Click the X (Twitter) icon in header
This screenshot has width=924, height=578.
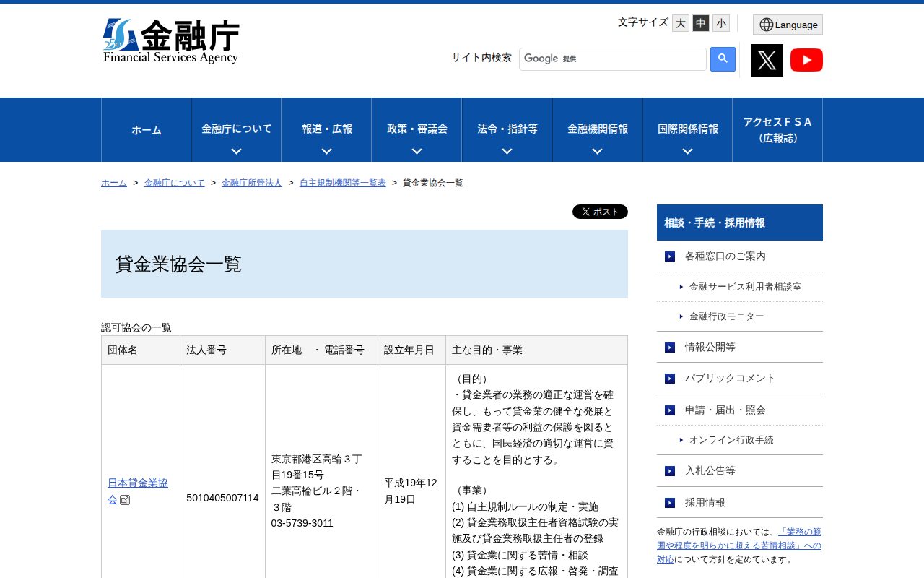767,60
